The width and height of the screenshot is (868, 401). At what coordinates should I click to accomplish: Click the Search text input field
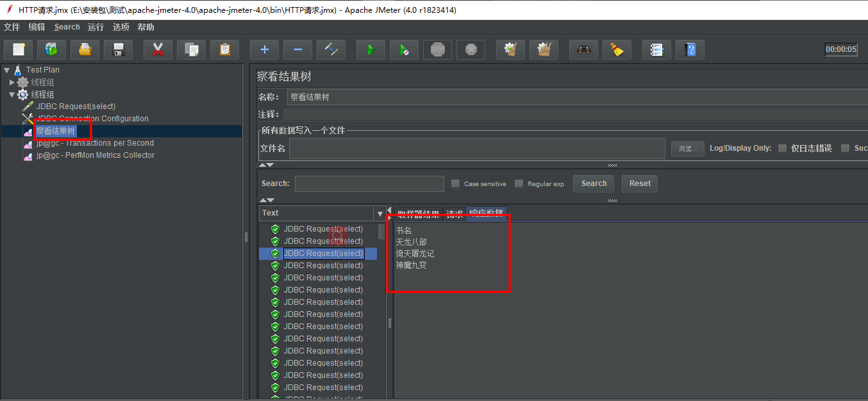(x=369, y=183)
